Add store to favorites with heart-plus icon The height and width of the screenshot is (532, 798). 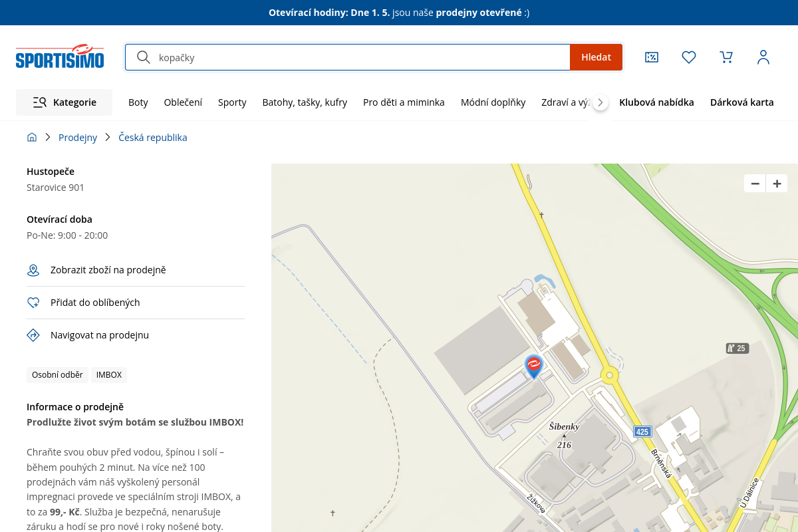point(33,303)
